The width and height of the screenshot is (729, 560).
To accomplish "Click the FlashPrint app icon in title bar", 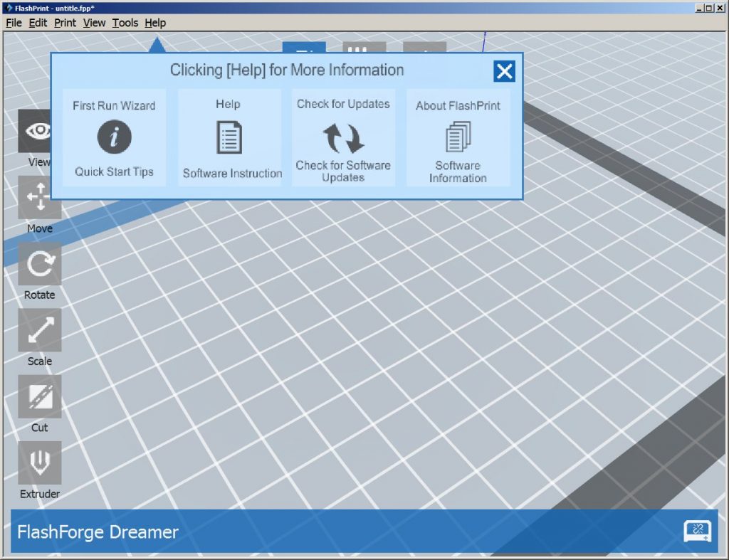I will [9, 8].
